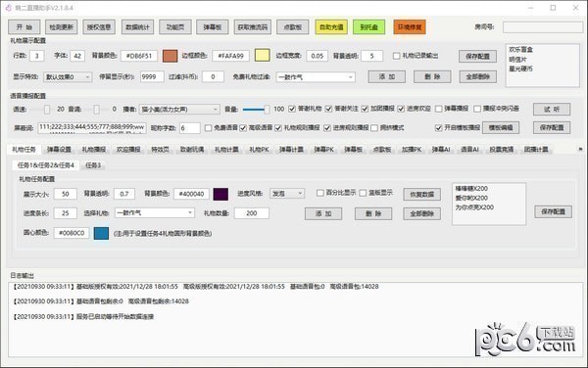The width and height of the screenshot is (588, 368).
Task: Click the 房间号 room number input field
Action: pyautogui.click(x=543, y=27)
